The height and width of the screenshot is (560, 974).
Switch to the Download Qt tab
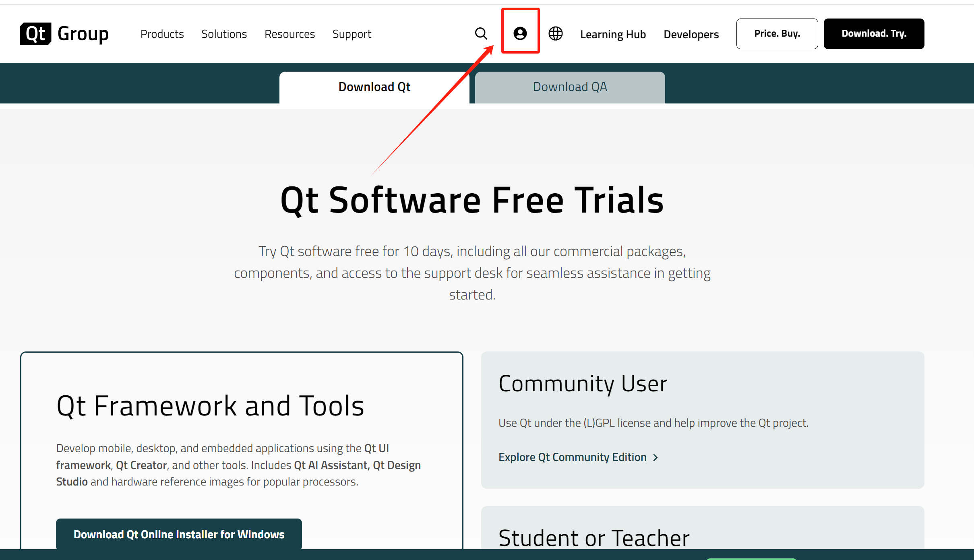(x=374, y=87)
